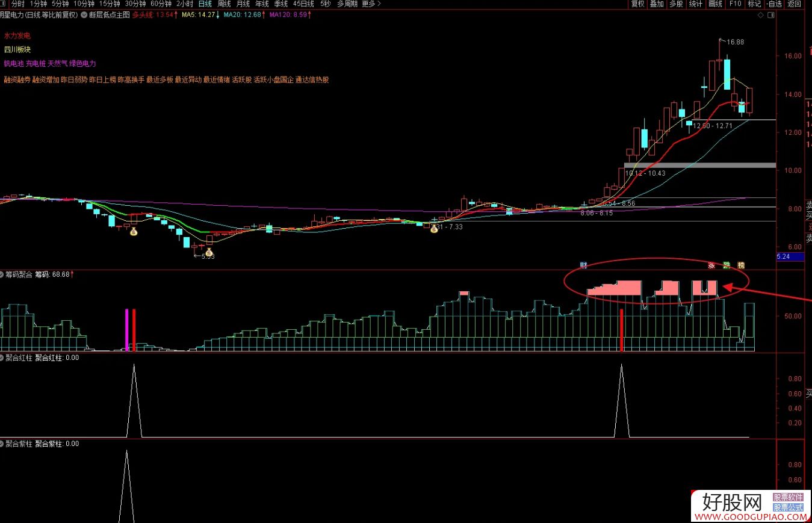Viewport: 812px width, 523px height.
Task: Click the orange 榜 marker icon
Action: [x=741, y=265]
